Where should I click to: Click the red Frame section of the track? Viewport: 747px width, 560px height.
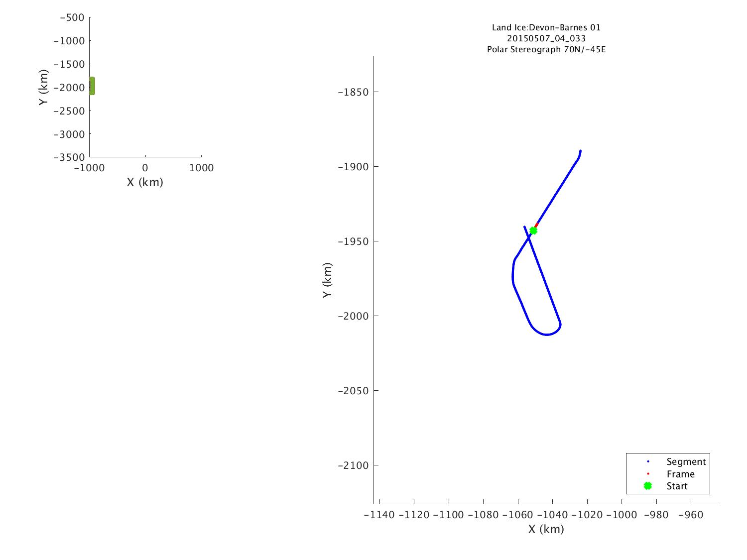click(536, 225)
